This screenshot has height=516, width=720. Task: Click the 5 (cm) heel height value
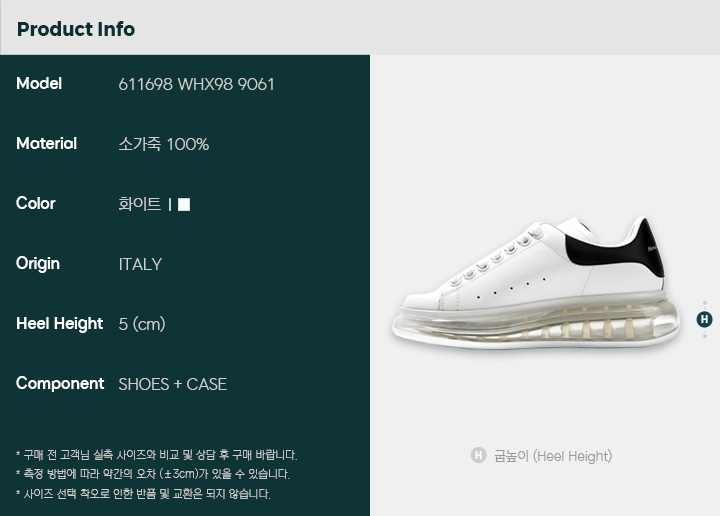[142, 324]
